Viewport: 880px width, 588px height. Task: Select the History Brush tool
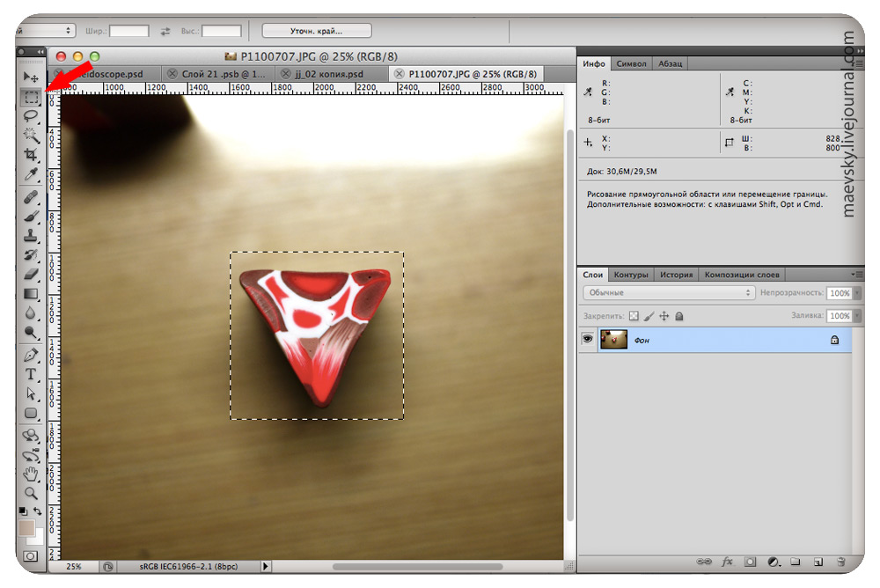(31, 255)
